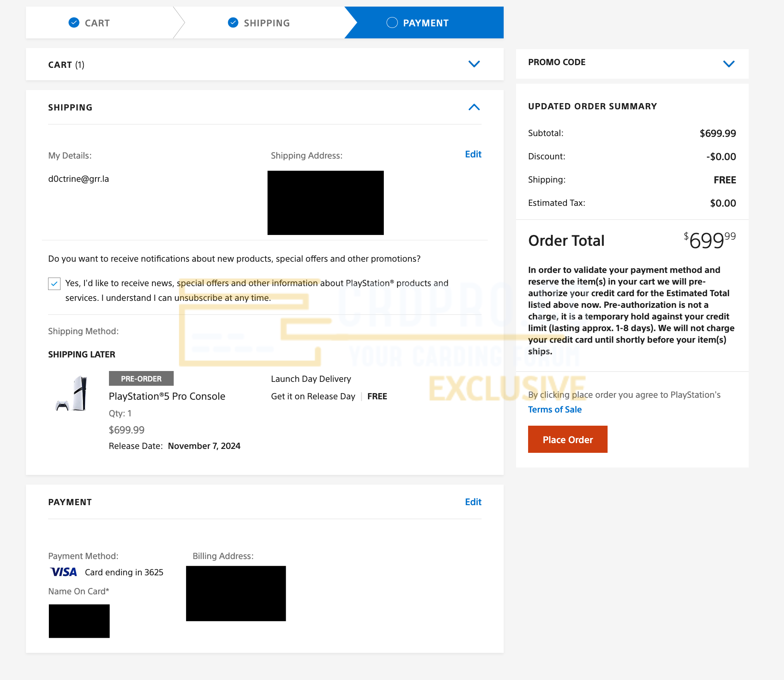Viewport: 784px width, 680px height.
Task: Open the Terms of Sale link
Action: 554,409
